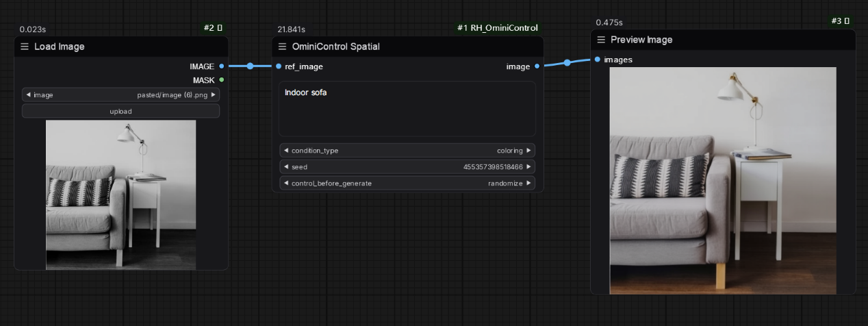Click the OminiControl Spatial node menu icon
Image resolution: width=868 pixels, height=326 pixels.
click(x=282, y=47)
